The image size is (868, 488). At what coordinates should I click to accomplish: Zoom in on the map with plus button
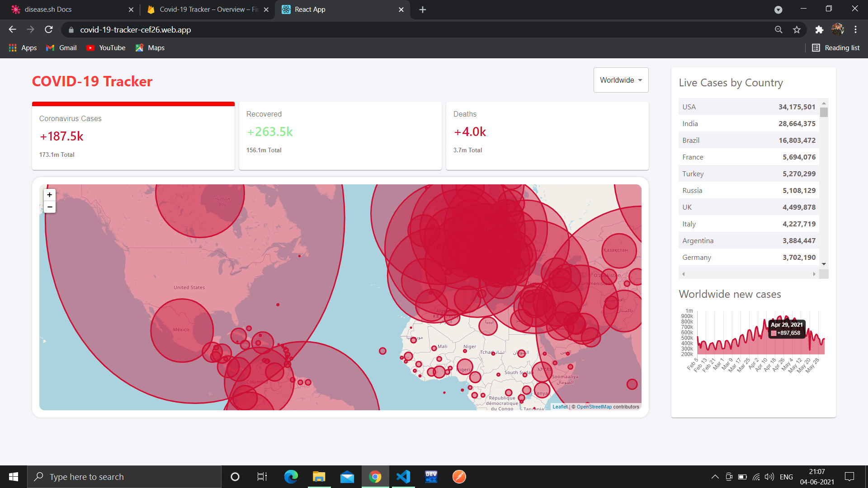[x=50, y=195]
